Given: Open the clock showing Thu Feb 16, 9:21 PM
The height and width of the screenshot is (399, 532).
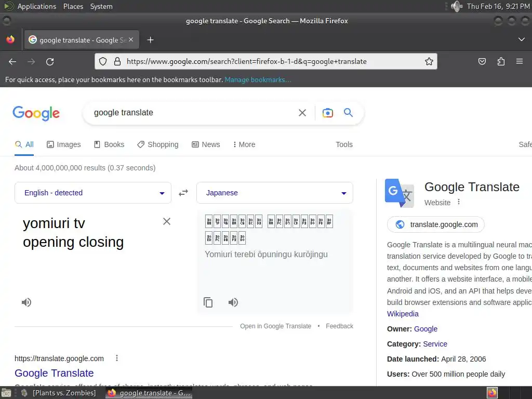Looking at the screenshot, I should tap(498, 6).
